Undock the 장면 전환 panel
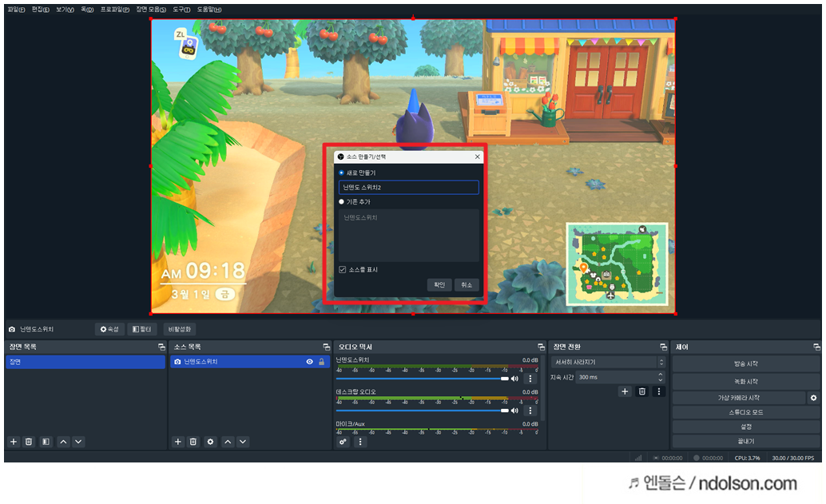This screenshot has height=504, width=826. coord(663,347)
